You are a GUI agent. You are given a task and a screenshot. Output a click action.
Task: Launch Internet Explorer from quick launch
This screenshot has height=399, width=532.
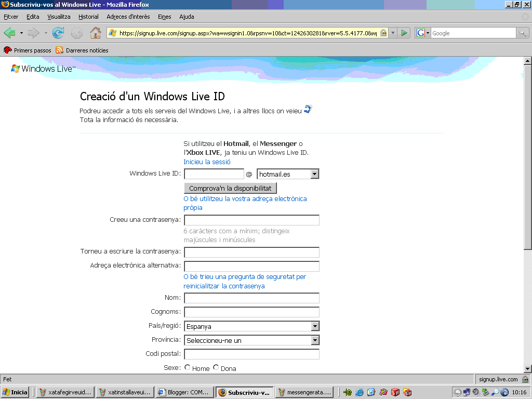point(360,392)
